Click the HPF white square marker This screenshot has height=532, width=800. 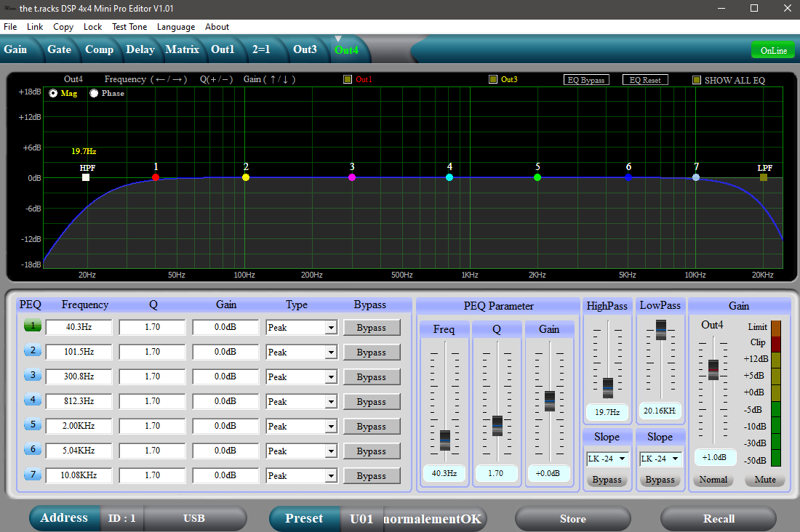click(86, 177)
